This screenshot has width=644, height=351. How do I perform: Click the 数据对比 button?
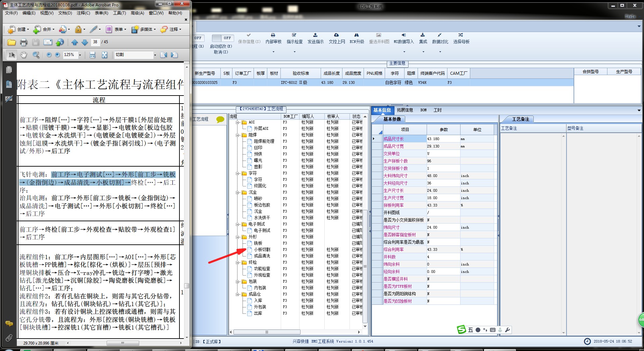coord(440,38)
